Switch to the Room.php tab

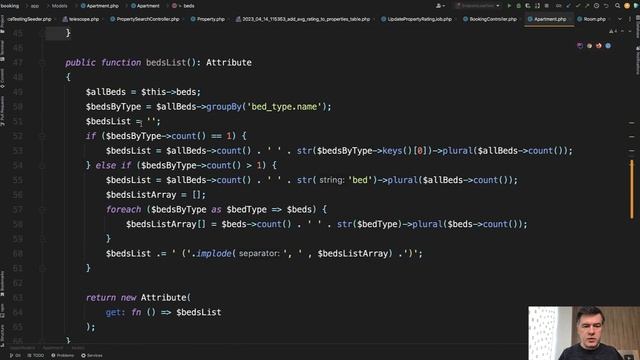(x=591, y=19)
